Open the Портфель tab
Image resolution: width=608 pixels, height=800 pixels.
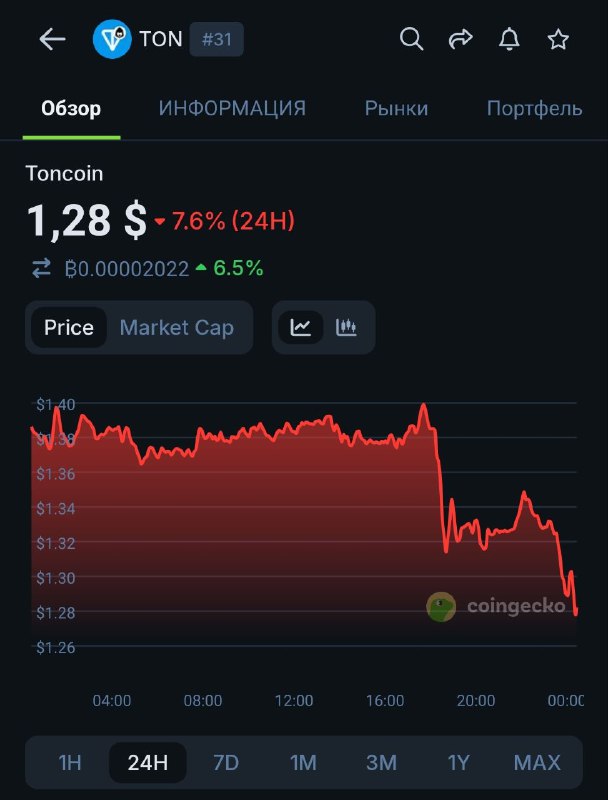534,108
